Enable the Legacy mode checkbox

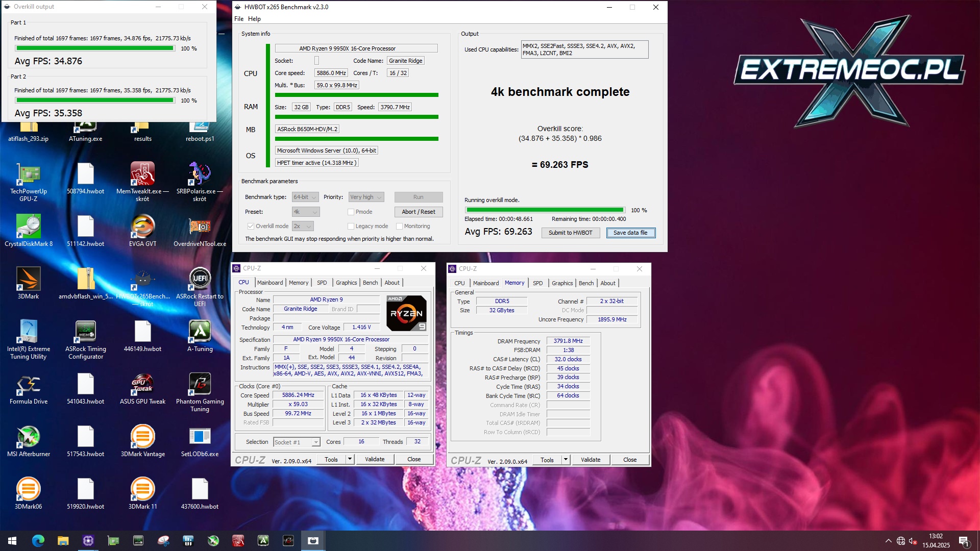pos(351,226)
